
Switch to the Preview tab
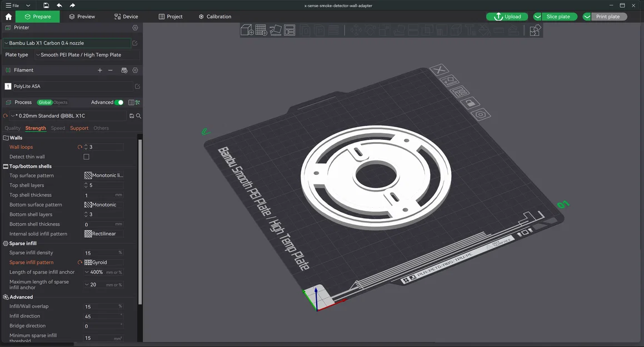click(82, 17)
